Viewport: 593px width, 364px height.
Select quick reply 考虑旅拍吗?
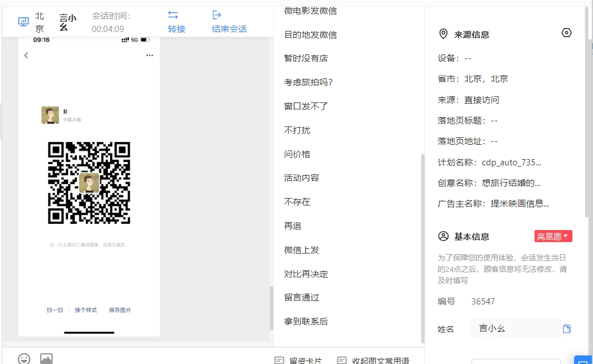click(x=308, y=82)
